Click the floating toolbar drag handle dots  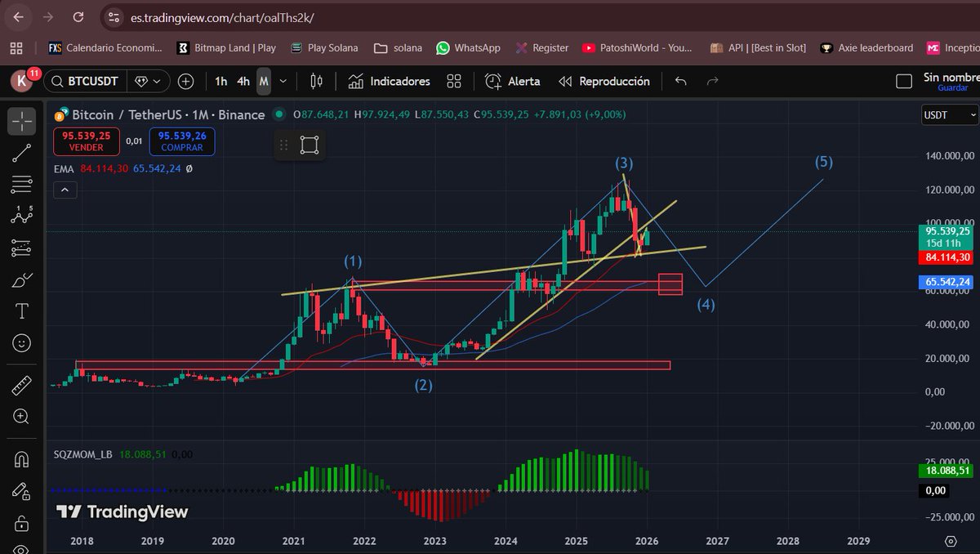pos(284,145)
